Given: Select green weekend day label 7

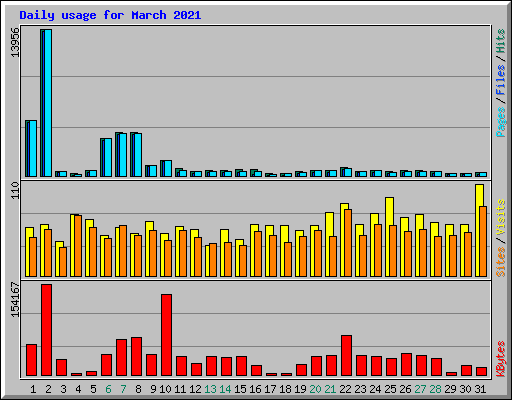Looking at the screenshot, I should (x=123, y=389).
